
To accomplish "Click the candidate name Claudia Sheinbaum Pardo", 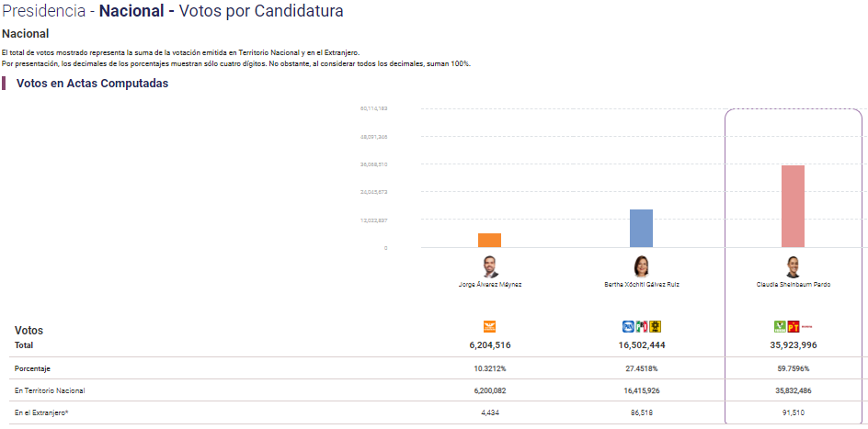I will (x=794, y=285).
